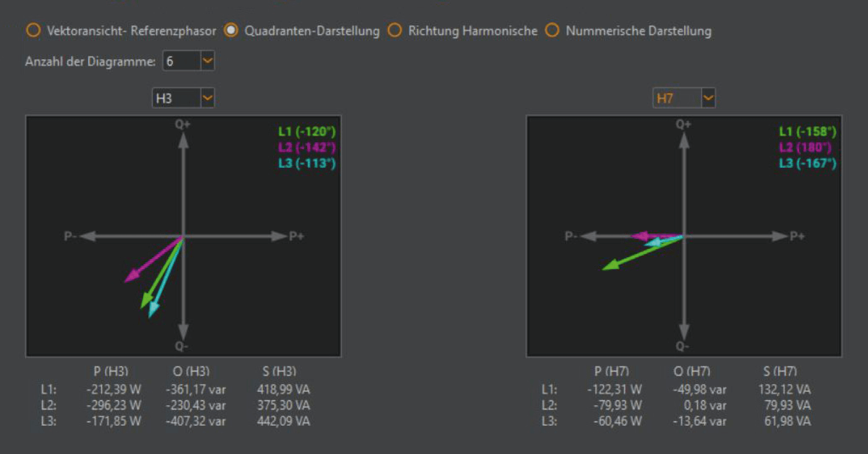
Task: Choose Richtung Harmonische view option
Action: click(395, 31)
